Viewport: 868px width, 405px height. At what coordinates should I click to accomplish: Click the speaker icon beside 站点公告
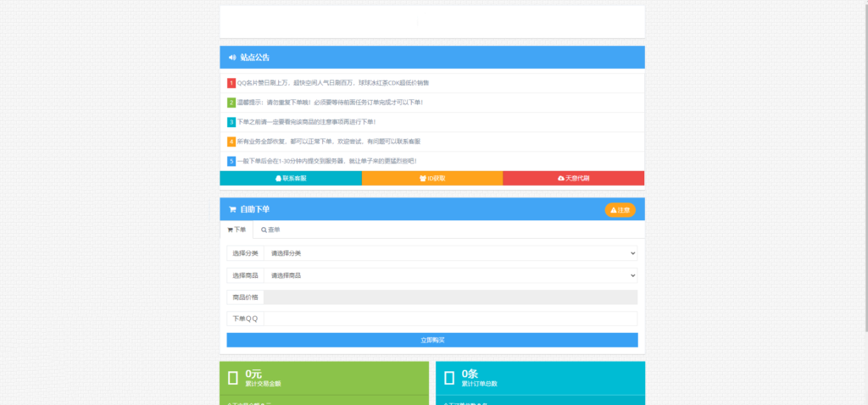[x=232, y=58]
